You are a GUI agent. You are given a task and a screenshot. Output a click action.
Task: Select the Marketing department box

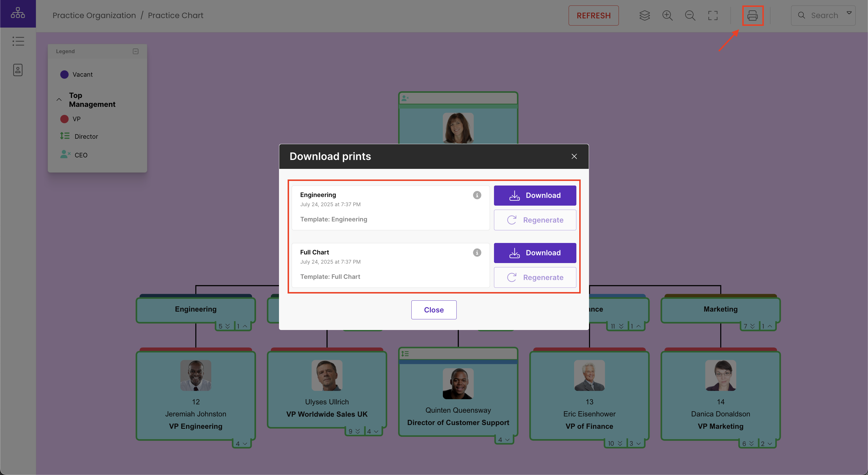720,309
